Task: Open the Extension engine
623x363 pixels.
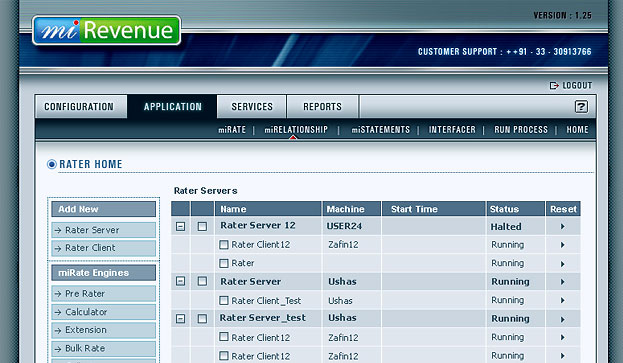Action: (x=103, y=330)
